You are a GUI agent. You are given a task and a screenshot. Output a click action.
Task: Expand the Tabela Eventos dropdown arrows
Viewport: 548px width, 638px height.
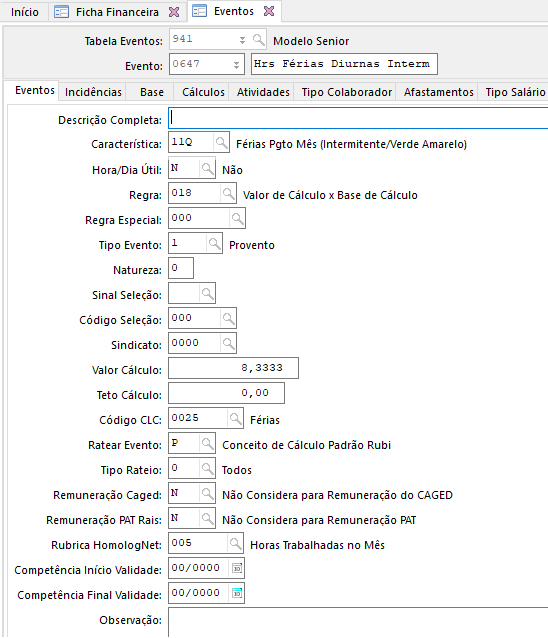point(242,40)
